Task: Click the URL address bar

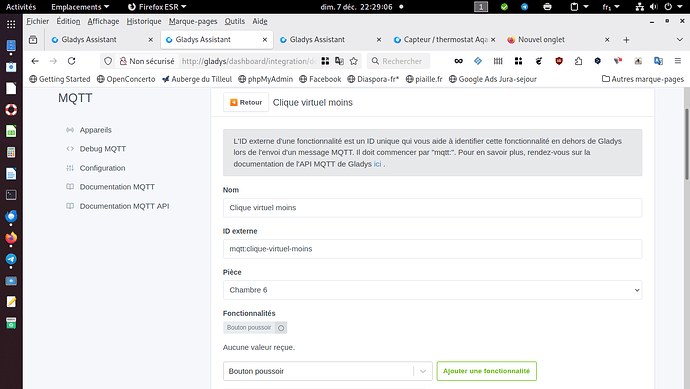Action: tap(249, 61)
